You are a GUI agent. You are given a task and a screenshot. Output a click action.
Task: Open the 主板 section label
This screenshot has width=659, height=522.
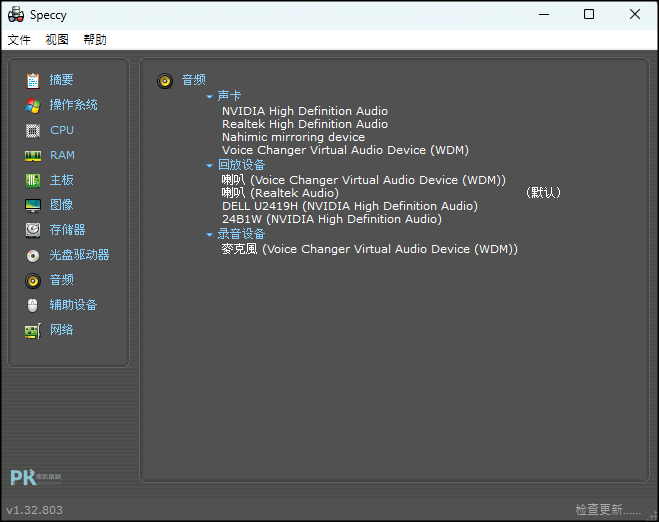[x=61, y=180]
